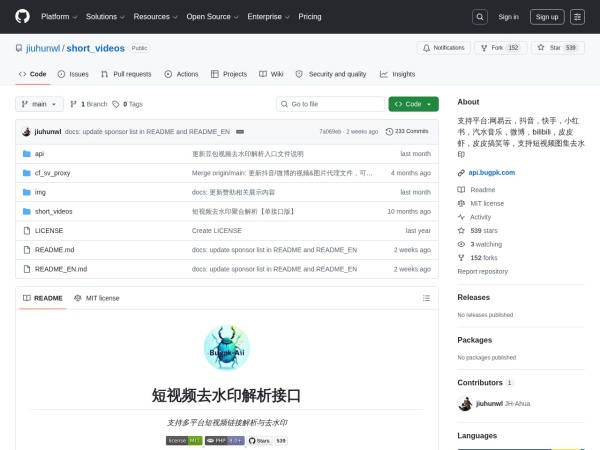Viewport: 600px width, 450px height.
Task: Click the Sign in link
Action: tap(508, 17)
